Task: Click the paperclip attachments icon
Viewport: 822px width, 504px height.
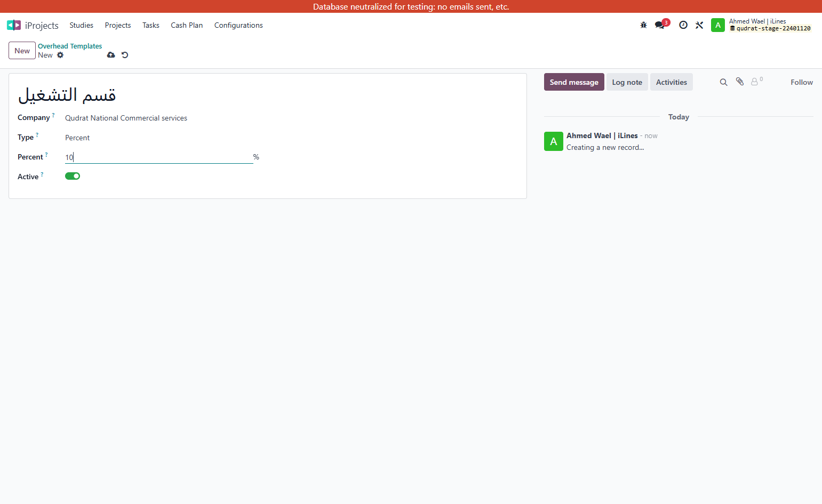Action: pos(740,82)
